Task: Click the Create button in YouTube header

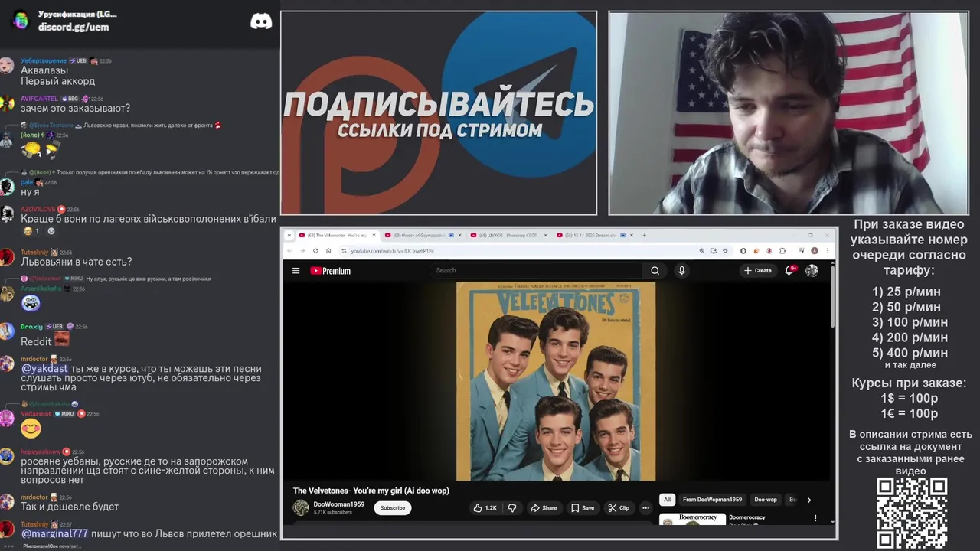Action: tap(758, 270)
